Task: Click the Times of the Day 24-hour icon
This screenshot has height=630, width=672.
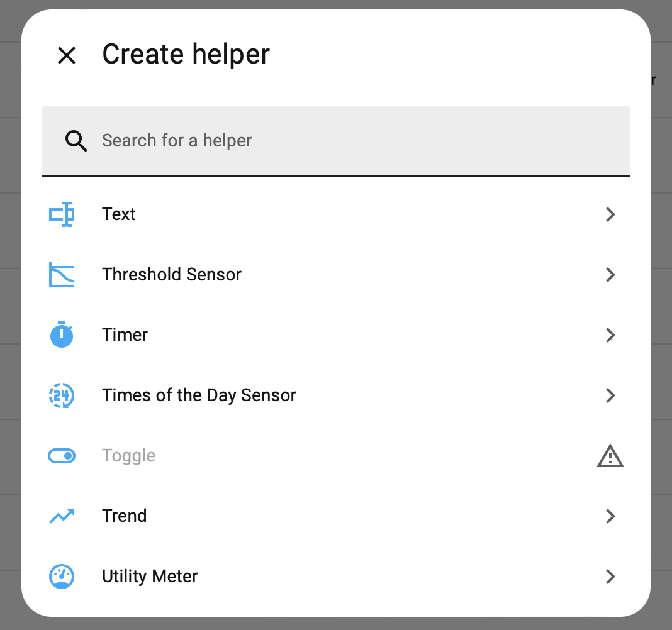Action: 62,395
